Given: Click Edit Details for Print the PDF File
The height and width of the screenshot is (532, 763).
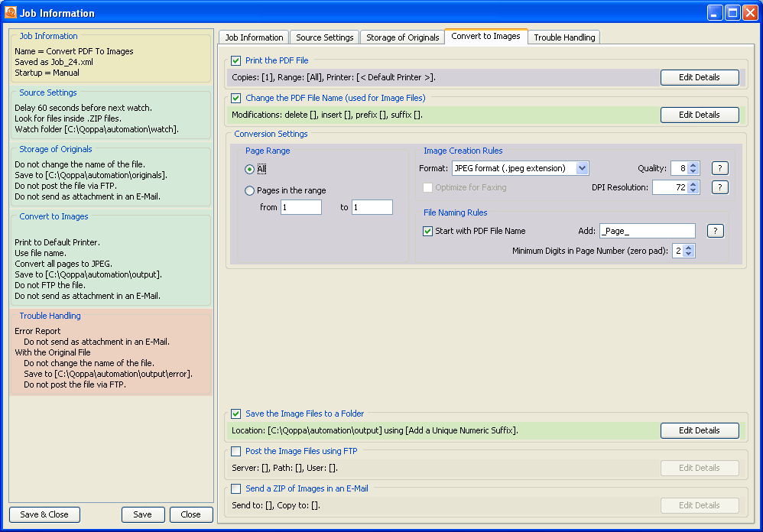Looking at the screenshot, I should [x=700, y=77].
